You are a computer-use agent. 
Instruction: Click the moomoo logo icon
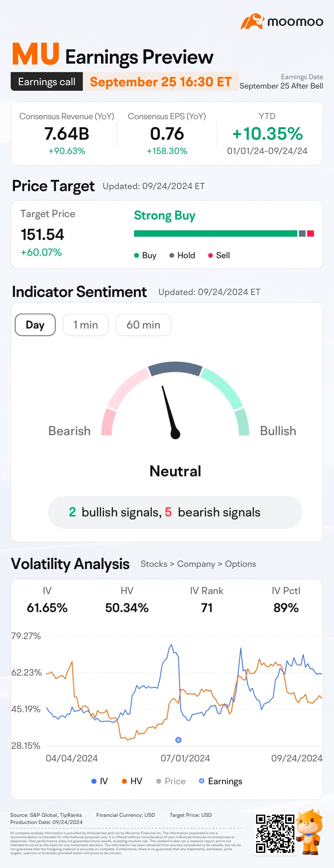(252, 21)
